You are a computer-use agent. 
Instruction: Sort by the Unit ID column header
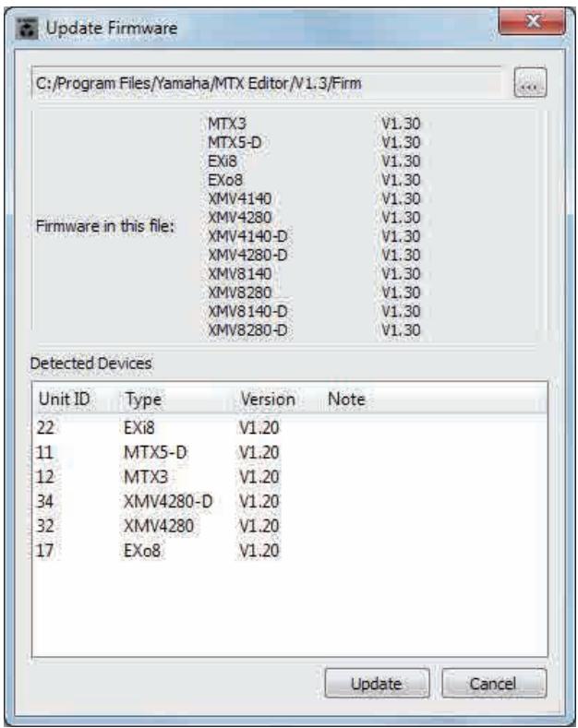(x=64, y=399)
